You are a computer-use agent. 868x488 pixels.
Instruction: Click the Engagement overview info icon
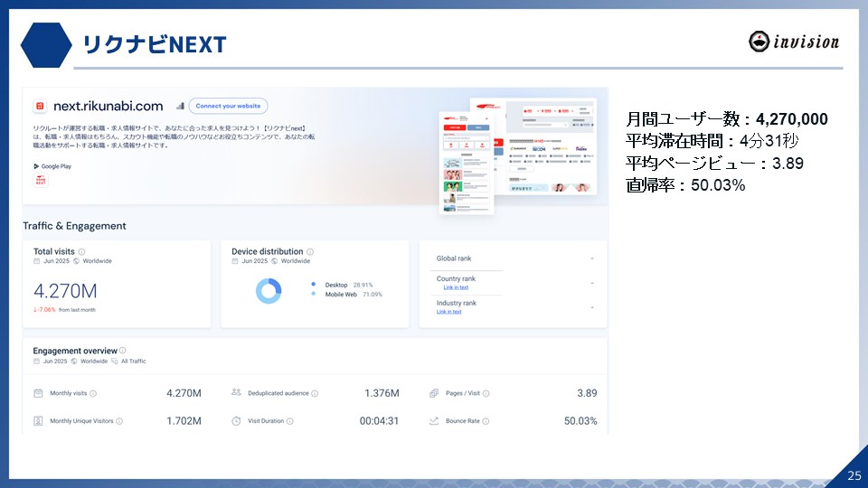tap(123, 351)
